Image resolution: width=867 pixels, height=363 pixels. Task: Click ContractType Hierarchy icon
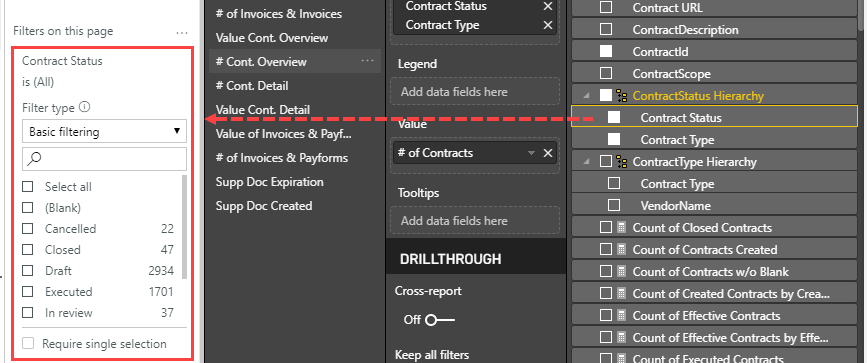coord(622,162)
